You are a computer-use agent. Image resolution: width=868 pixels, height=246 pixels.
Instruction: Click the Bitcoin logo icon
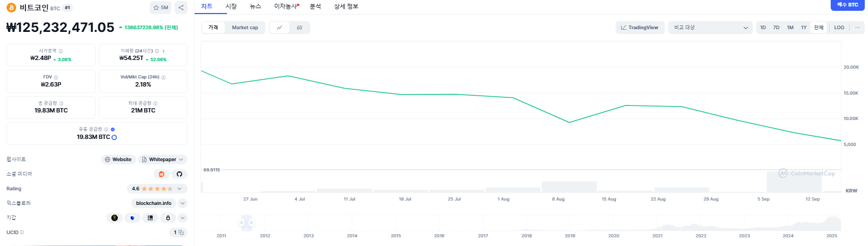pos(11,8)
